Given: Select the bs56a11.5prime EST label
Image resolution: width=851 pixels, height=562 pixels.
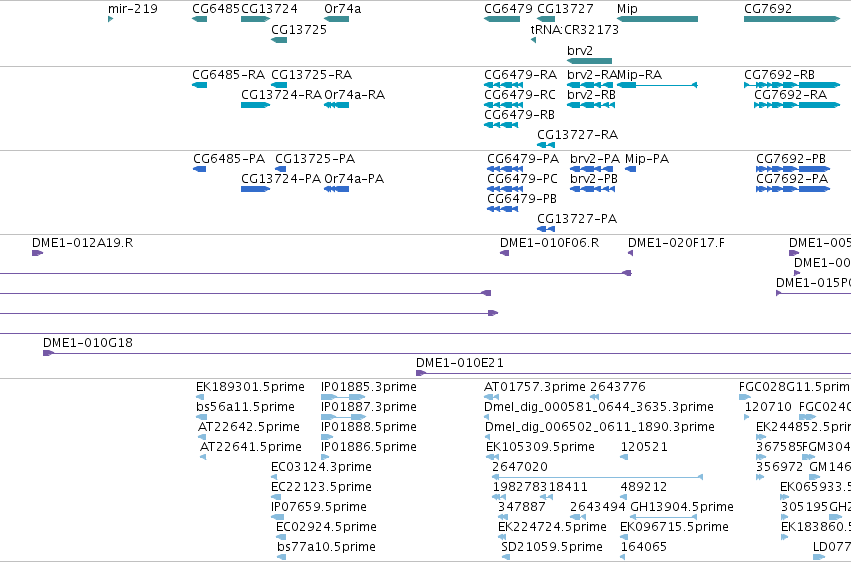Looking at the screenshot, I should point(245,406).
